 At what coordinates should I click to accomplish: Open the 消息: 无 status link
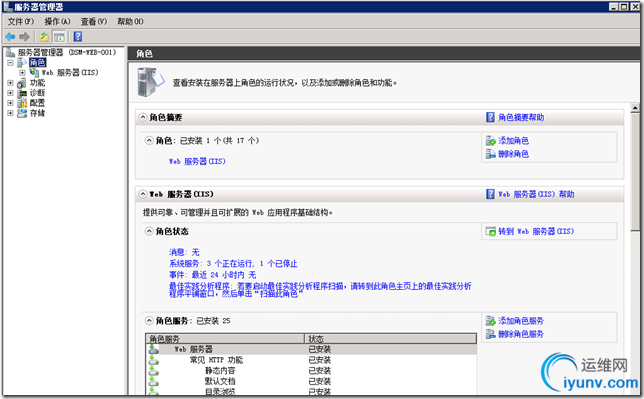point(184,252)
